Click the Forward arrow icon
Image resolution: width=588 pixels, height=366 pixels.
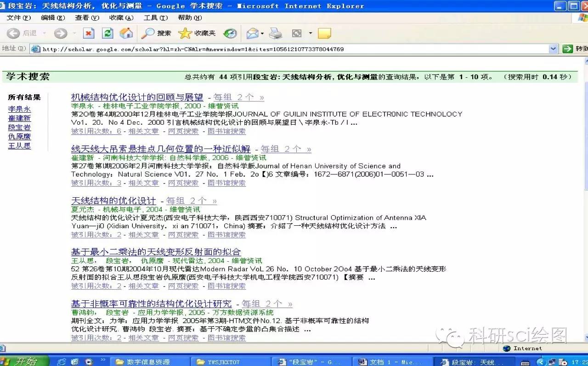pos(60,33)
